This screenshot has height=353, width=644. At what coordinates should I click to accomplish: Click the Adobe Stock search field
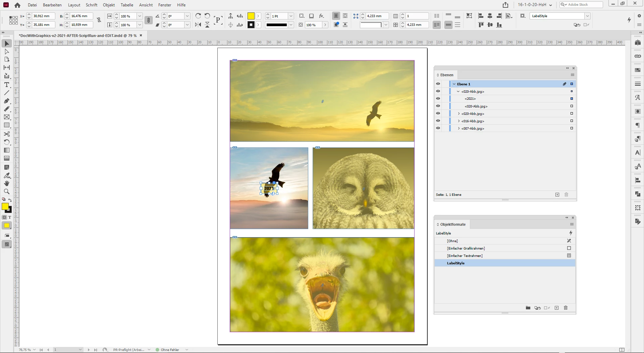584,5
